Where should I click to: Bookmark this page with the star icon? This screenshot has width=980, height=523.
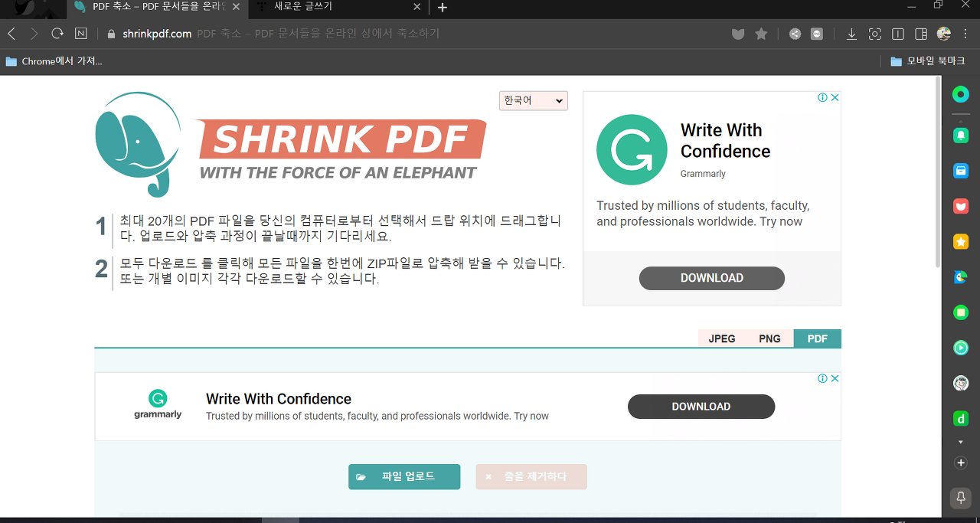click(761, 34)
